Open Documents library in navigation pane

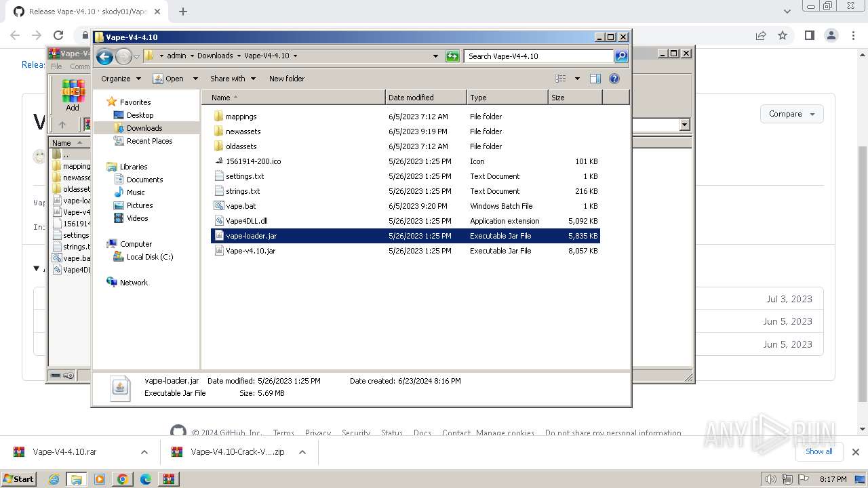[x=144, y=180]
